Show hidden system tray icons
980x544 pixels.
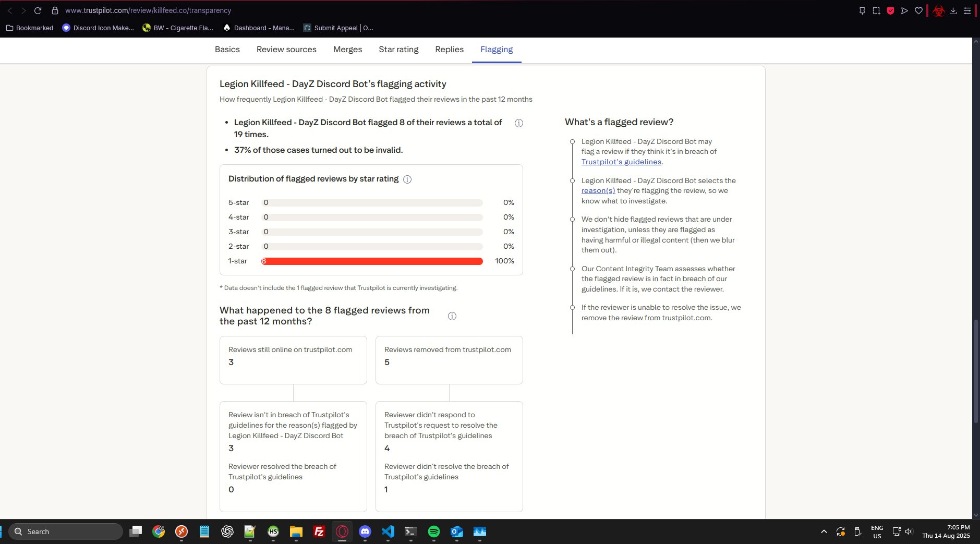[x=824, y=531]
